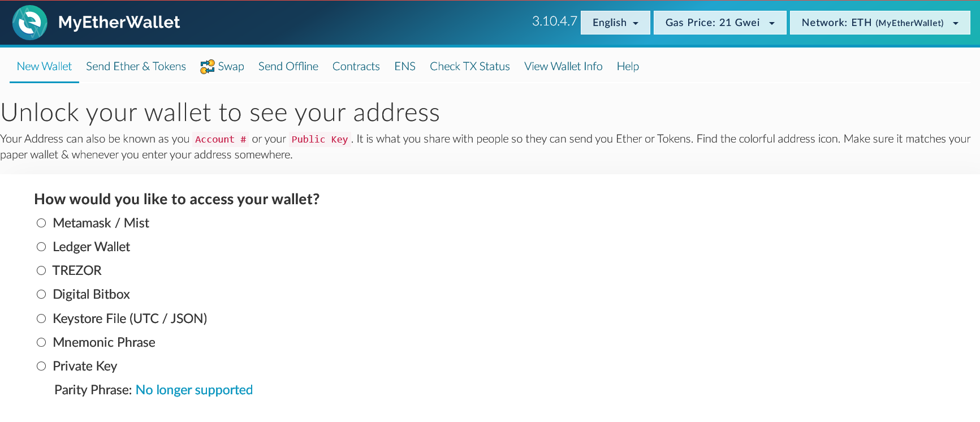The image size is (980, 422).
Task: Follow the No longer supported link
Action: pyautogui.click(x=194, y=390)
